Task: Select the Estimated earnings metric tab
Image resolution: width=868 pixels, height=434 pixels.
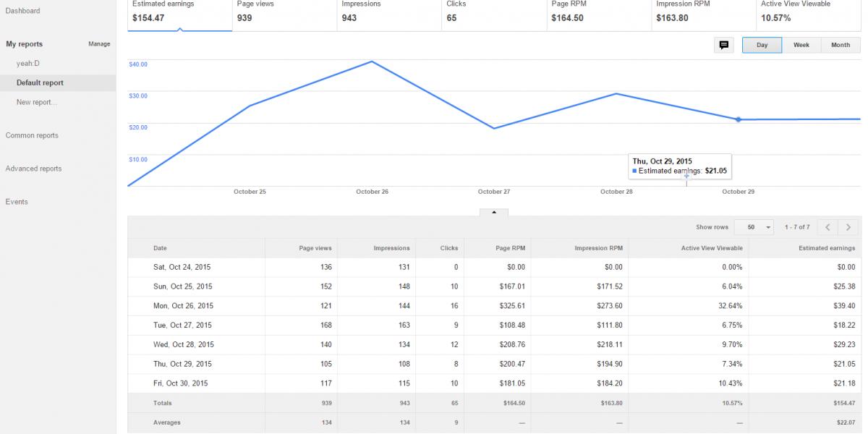Action: pos(180,15)
